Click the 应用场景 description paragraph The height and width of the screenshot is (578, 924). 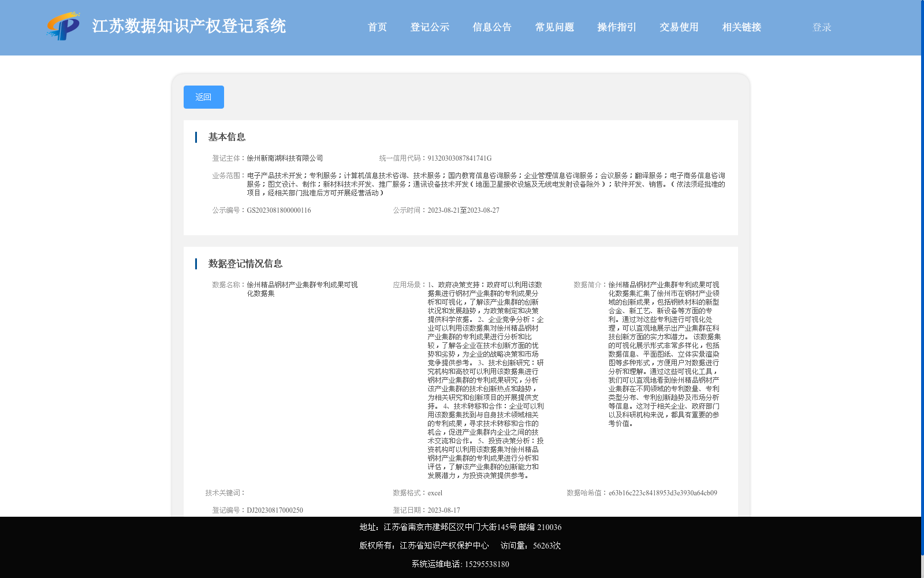[x=486, y=380]
